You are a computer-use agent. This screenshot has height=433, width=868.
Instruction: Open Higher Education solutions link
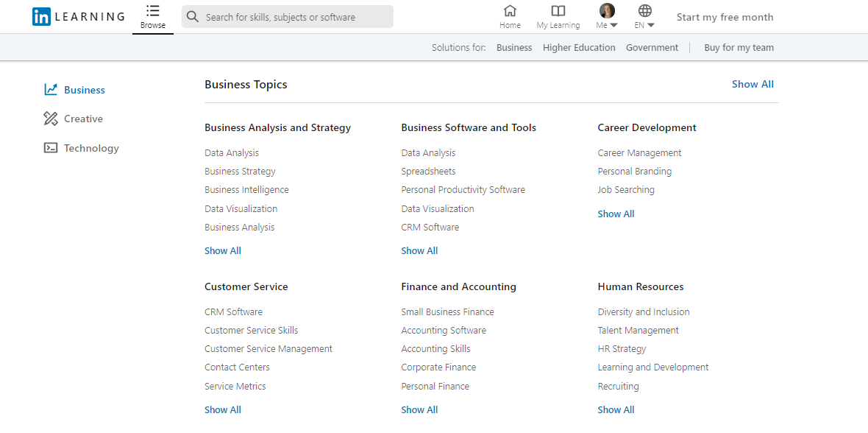click(579, 48)
